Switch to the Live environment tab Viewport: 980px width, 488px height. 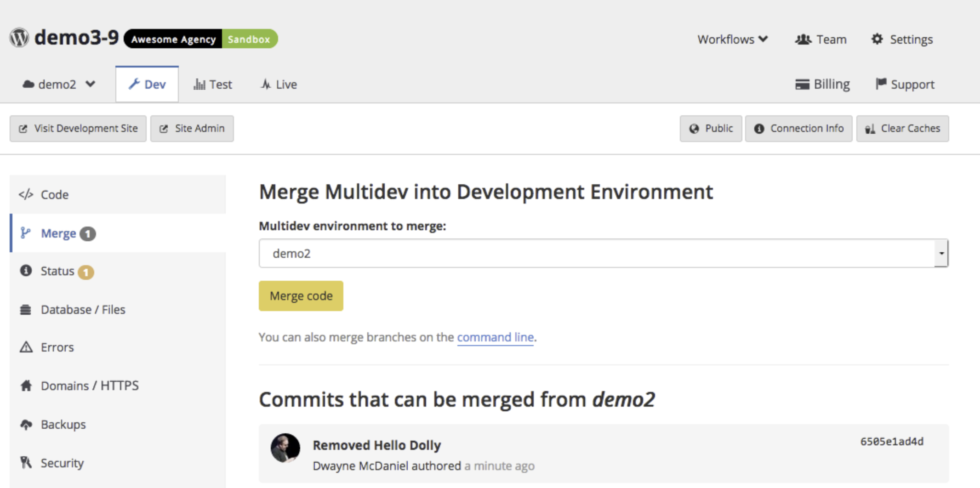(279, 84)
